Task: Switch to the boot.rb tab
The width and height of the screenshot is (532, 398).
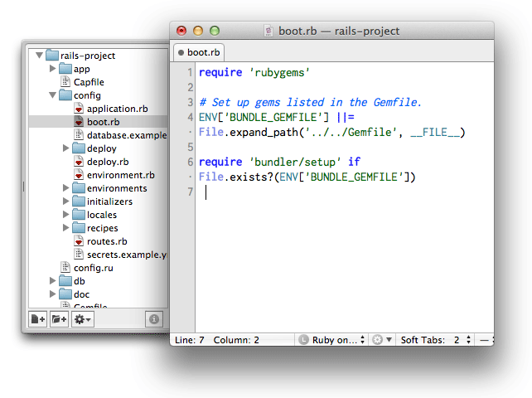Action: click(199, 51)
